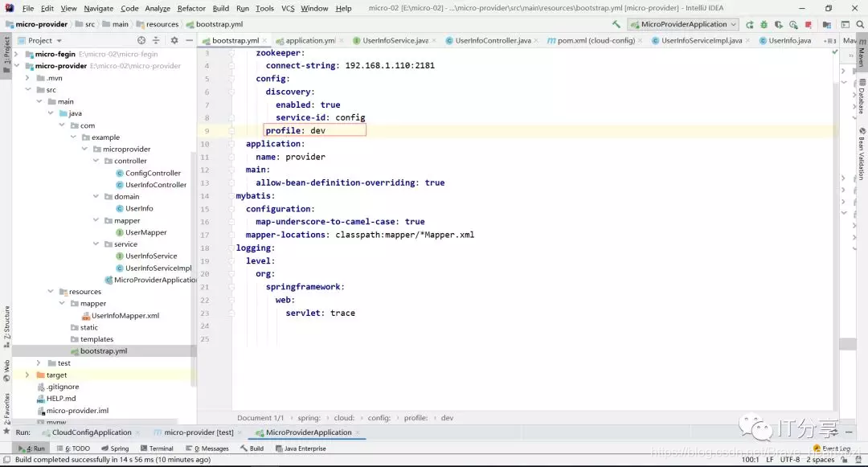This screenshot has height=467, width=868.
Task: Open the Maven side panel tab
Action: pyautogui.click(x=862, y=52)
